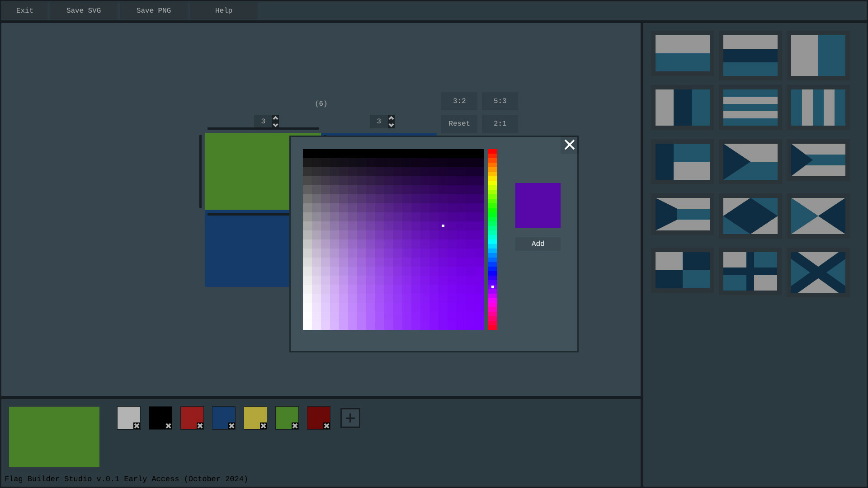Remove the red color from the palette

(x=199, y=426)
